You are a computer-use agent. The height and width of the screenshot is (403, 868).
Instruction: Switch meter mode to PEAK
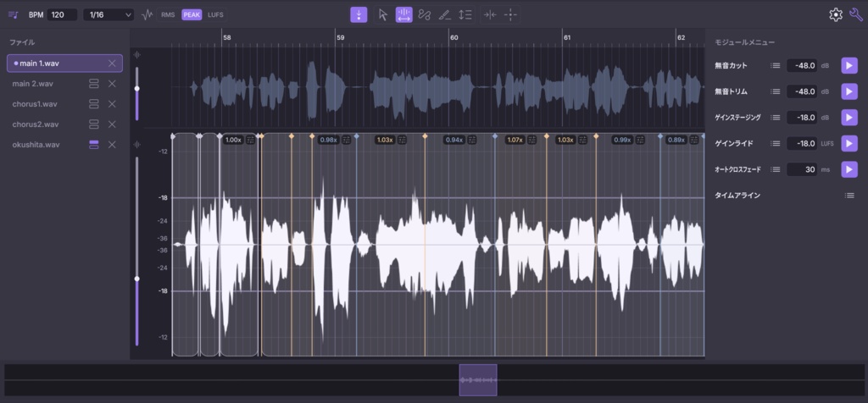pos(192,15)
